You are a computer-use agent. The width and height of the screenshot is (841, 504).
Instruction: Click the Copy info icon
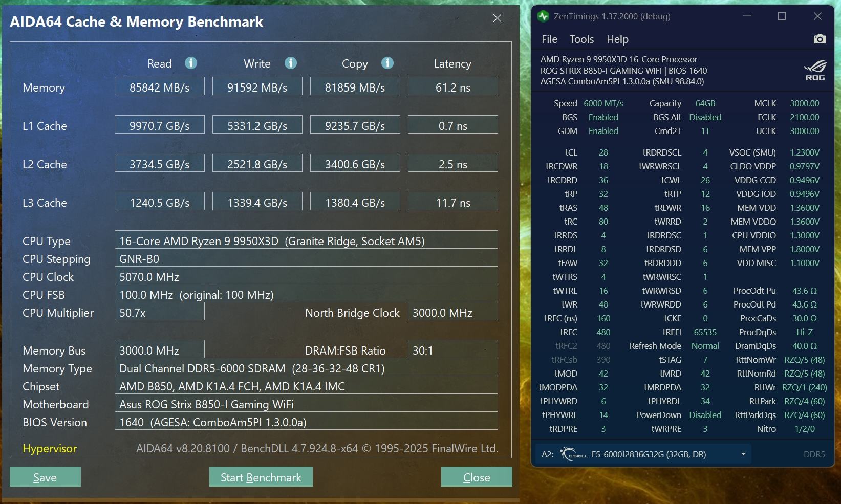(x=387, y=63)
